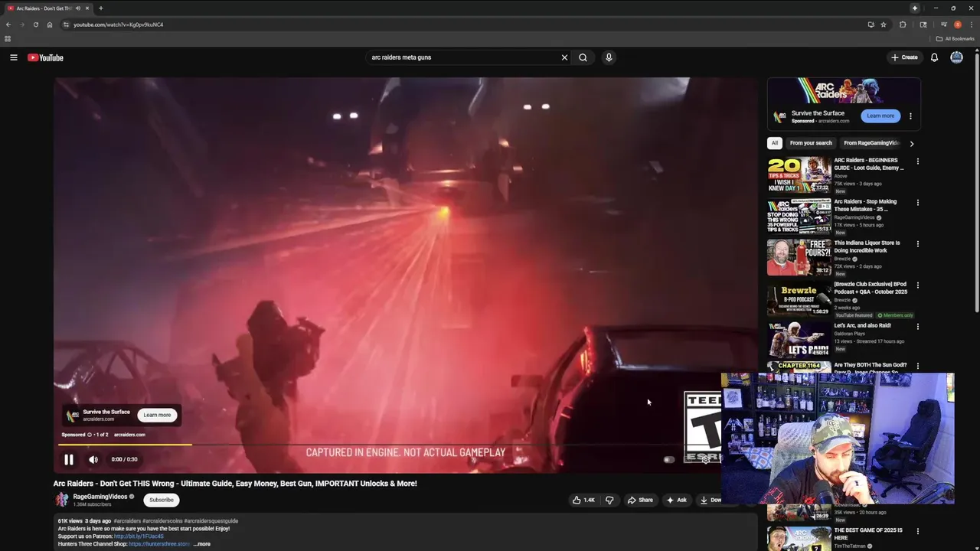Open menu for Are They BOTH The Sun God video
980x551 pixels.
point(917,367)
